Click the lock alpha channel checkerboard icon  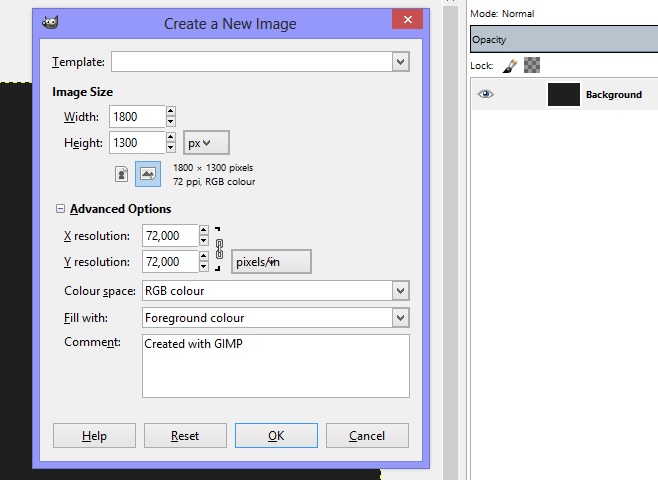[x=532, y=66]
